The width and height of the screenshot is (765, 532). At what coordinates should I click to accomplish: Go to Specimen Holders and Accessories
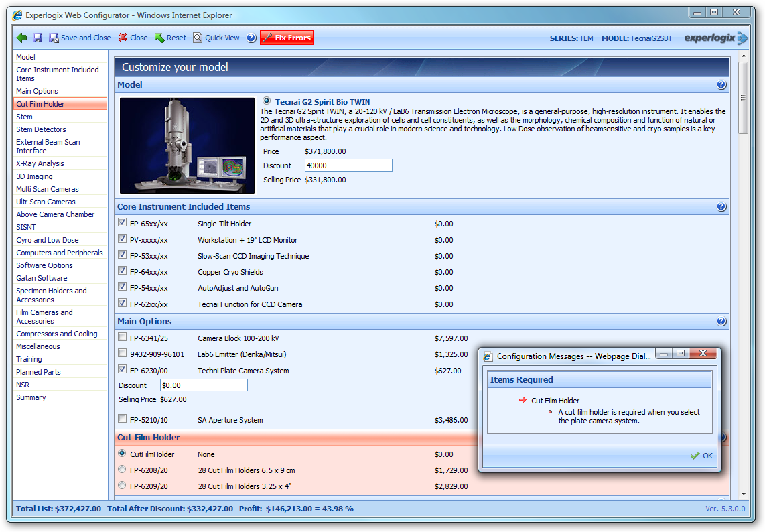52,295
